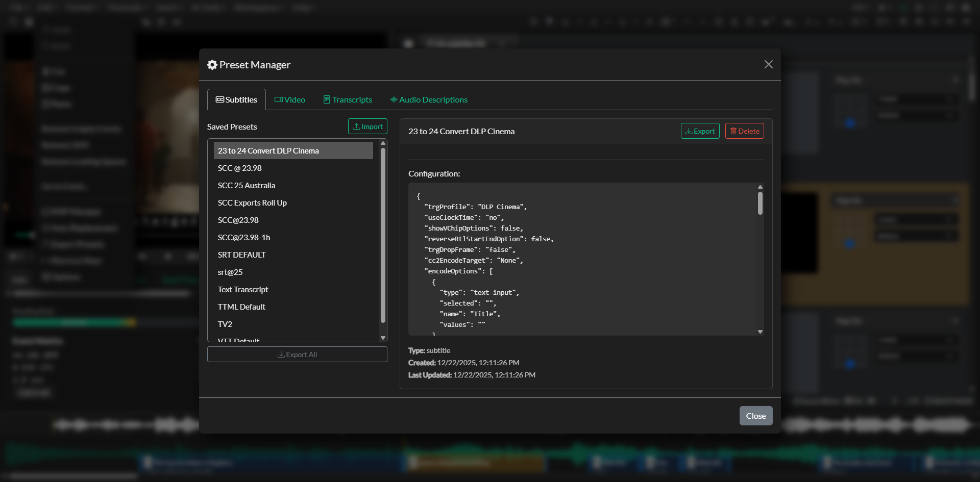
Task: Select the 23 to 24 Convert DLP Cinema preset
Action: (293, 150)
